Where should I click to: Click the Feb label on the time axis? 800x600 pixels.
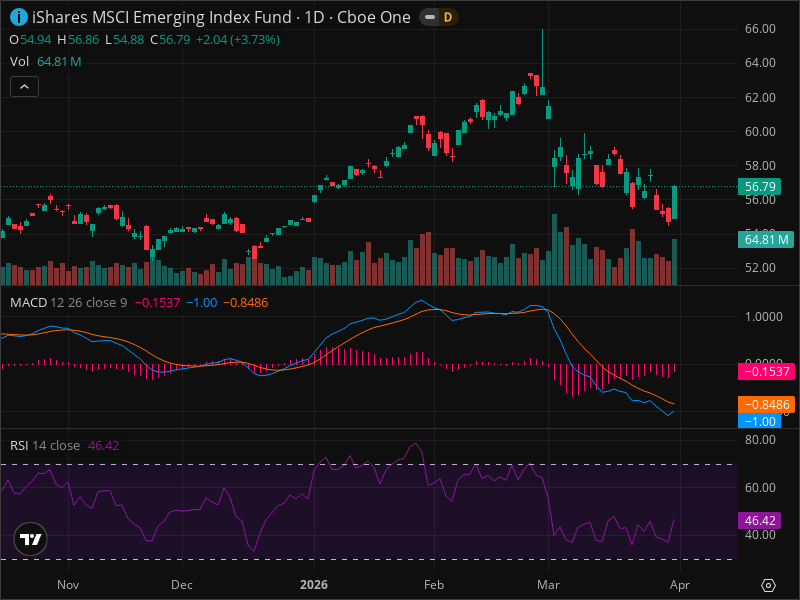pyautogui.click(x=434, y=585)
